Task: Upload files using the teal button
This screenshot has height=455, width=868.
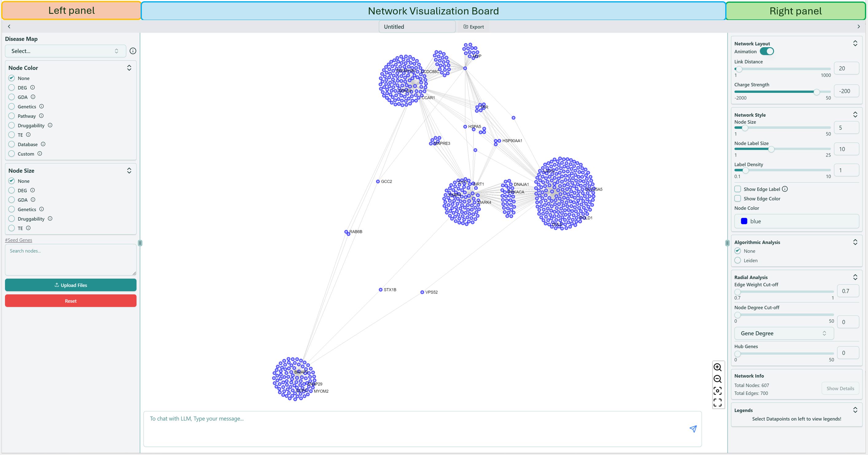Action: (x=70, y=285)
